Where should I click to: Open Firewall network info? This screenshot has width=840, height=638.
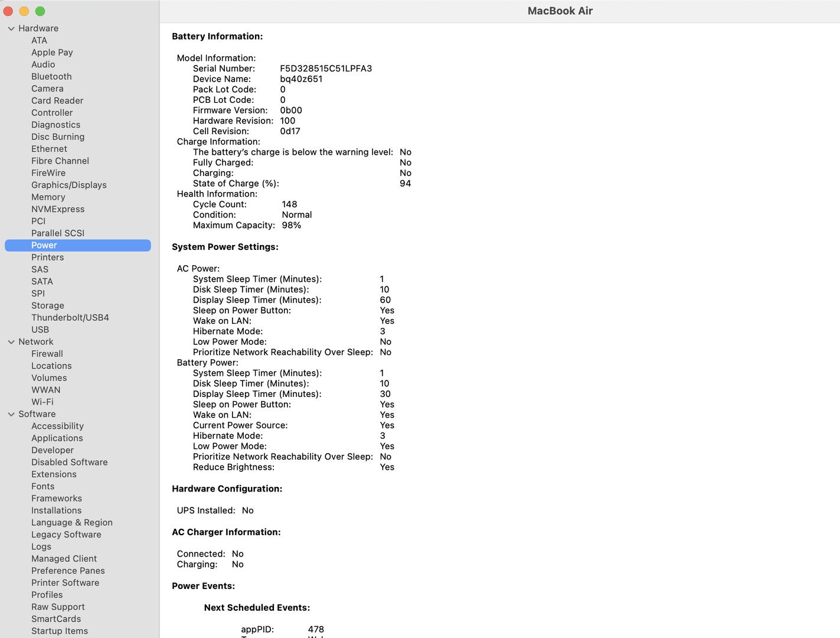point(47,354)
